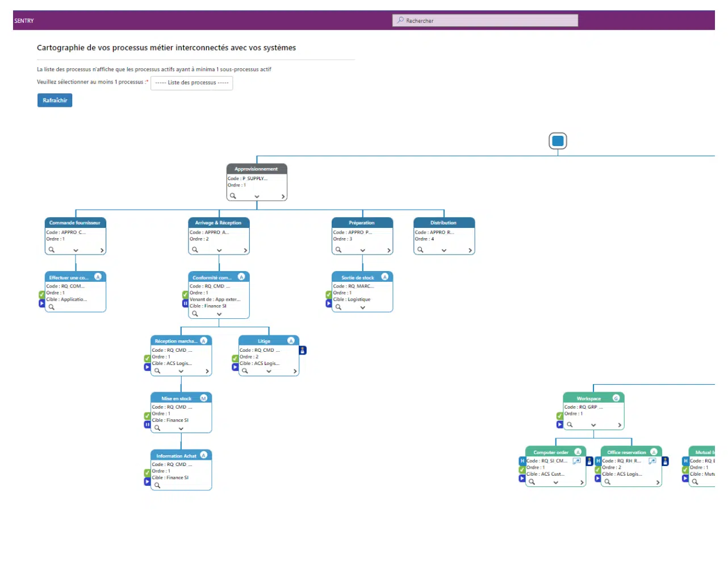
Task: Click the M badge on Mise en stock
Action: coord(203,398)
